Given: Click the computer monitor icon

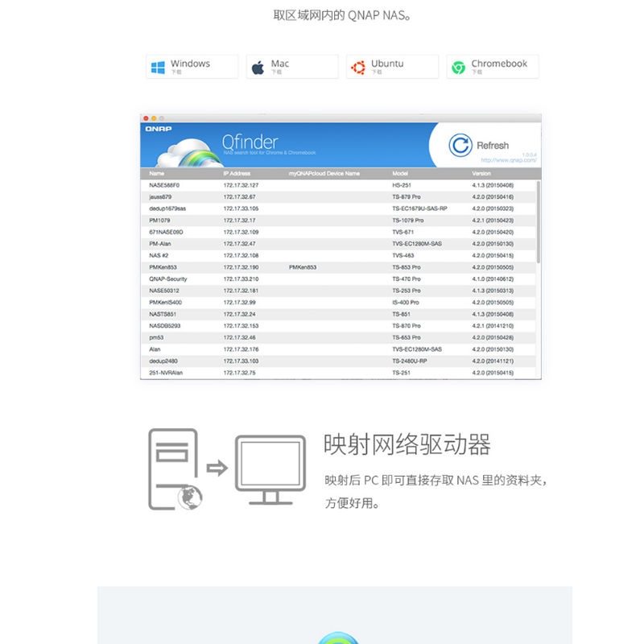Looking at the screenshot, I should 270,469.
